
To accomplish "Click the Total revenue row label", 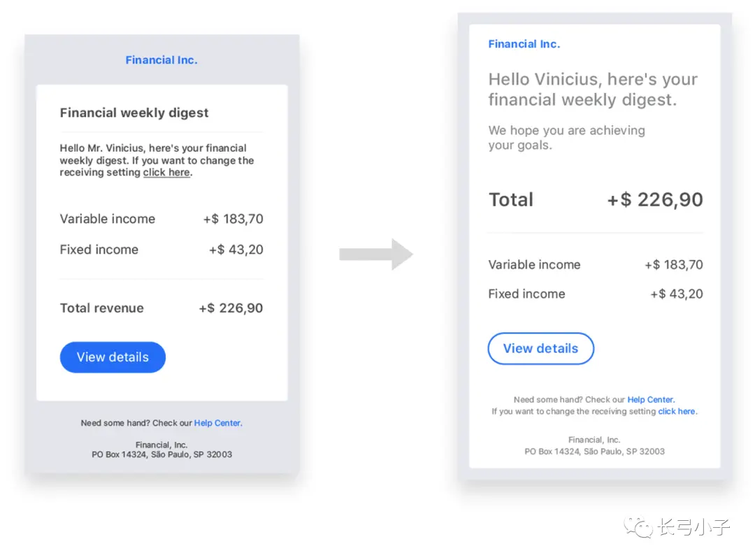I will tap(101, 308).
